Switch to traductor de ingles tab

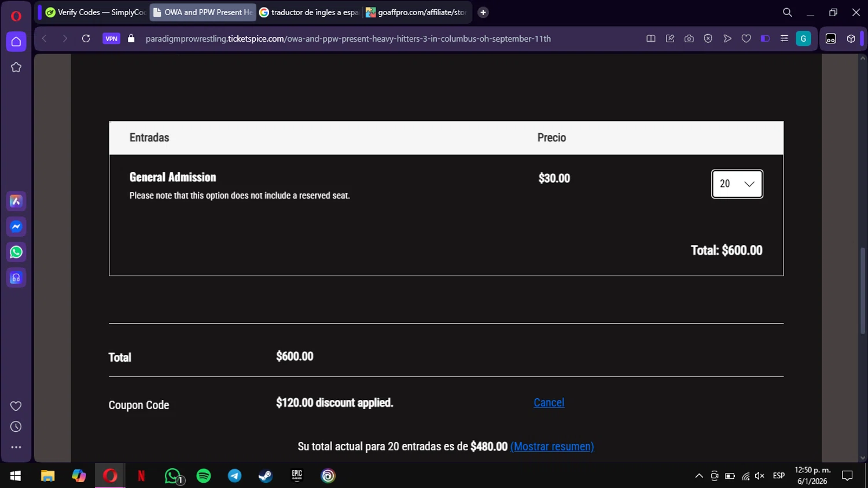point(309,12)
